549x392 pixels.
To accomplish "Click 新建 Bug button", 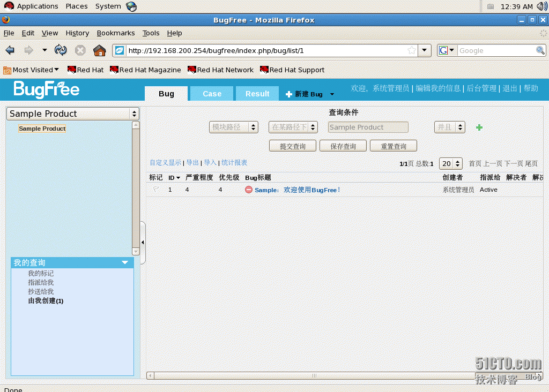I will 305,94.
